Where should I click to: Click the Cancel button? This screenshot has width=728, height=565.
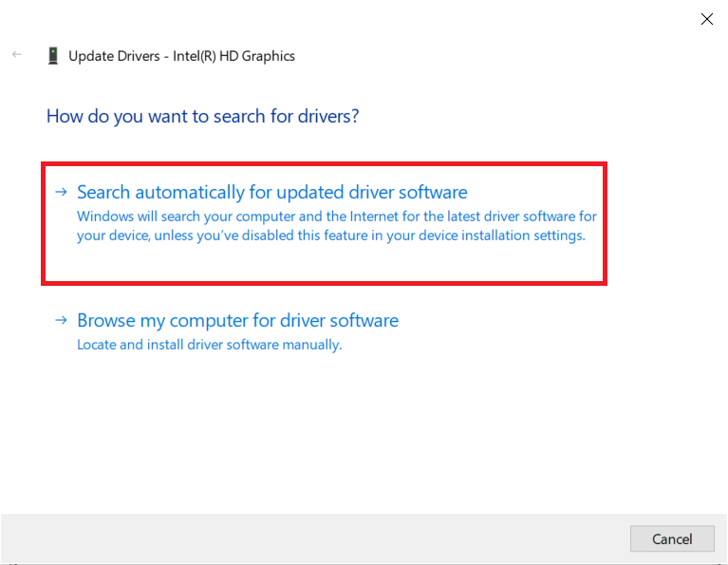coord(672,538)
